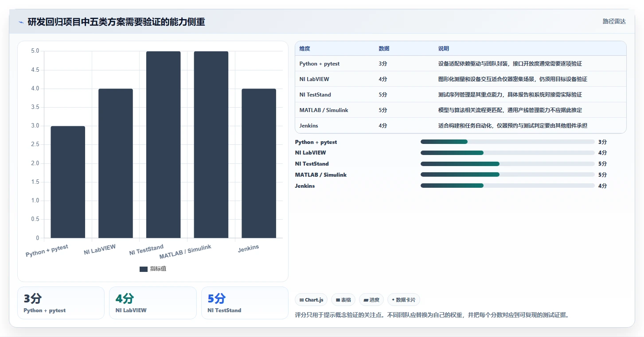Click the 指标值 legend label text
Image resolution: width=644 pixels, height=337 pixels.
click(158, 269)
